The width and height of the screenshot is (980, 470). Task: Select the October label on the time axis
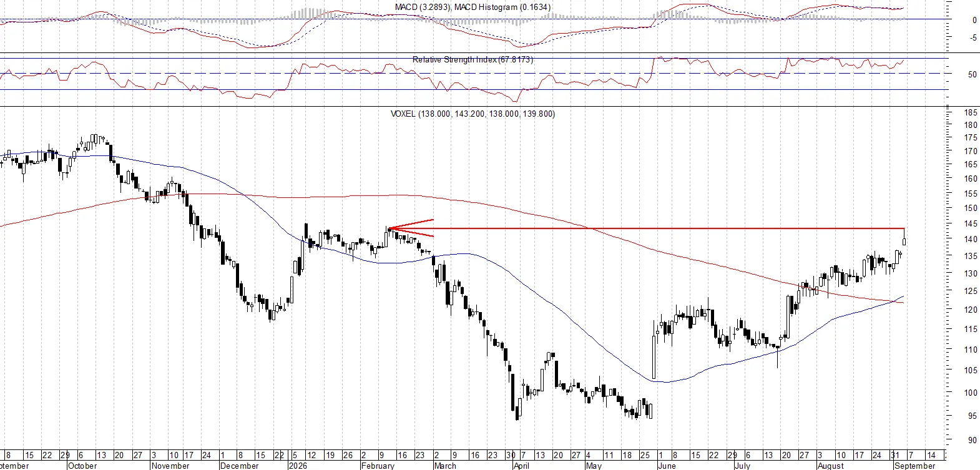(82, 466)
